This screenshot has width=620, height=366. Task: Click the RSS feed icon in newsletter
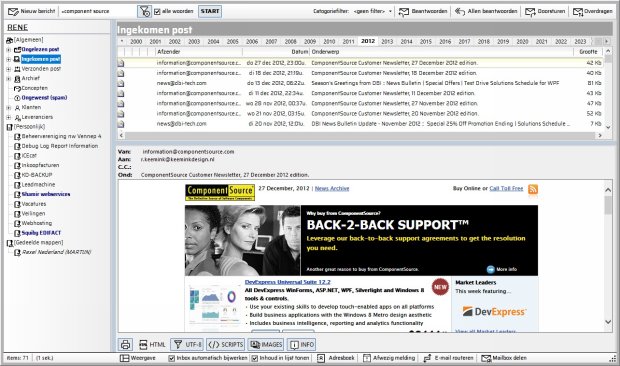point(533,189)
